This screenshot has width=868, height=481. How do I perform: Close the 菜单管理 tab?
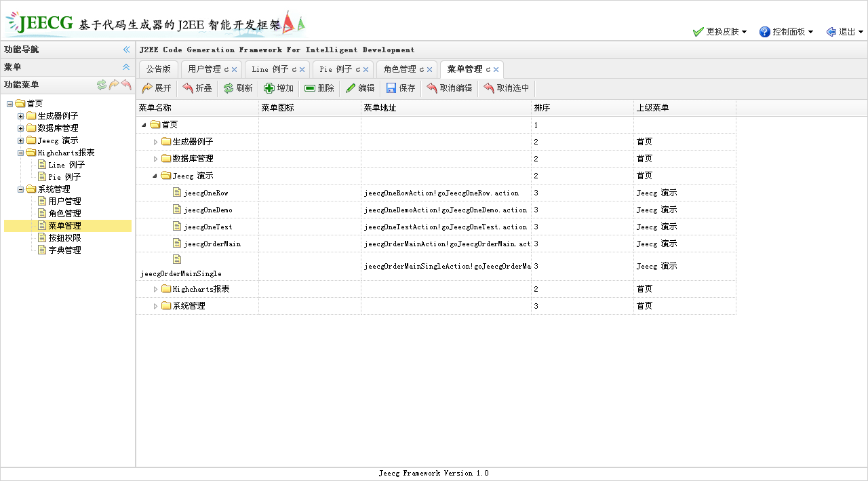pos(496,70)
